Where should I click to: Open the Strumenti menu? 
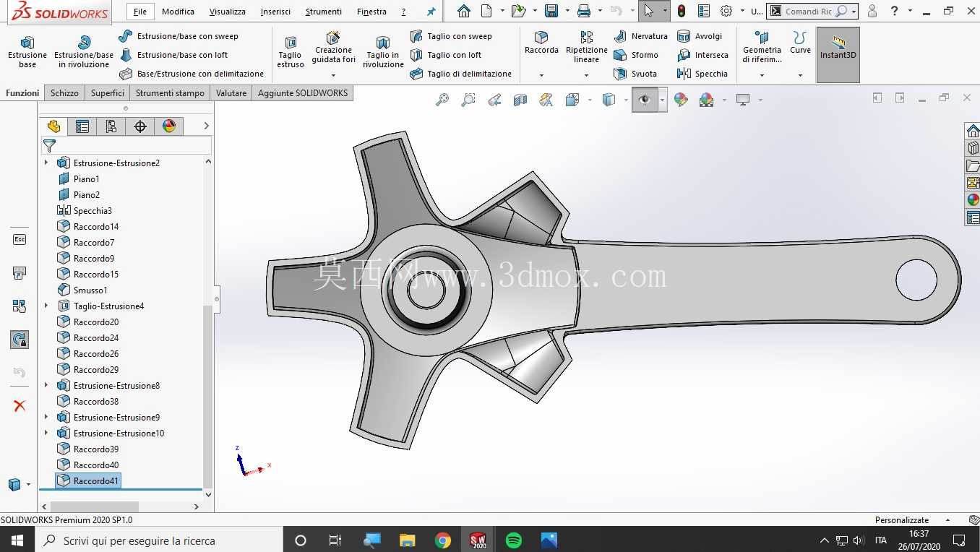pos(324,12)
